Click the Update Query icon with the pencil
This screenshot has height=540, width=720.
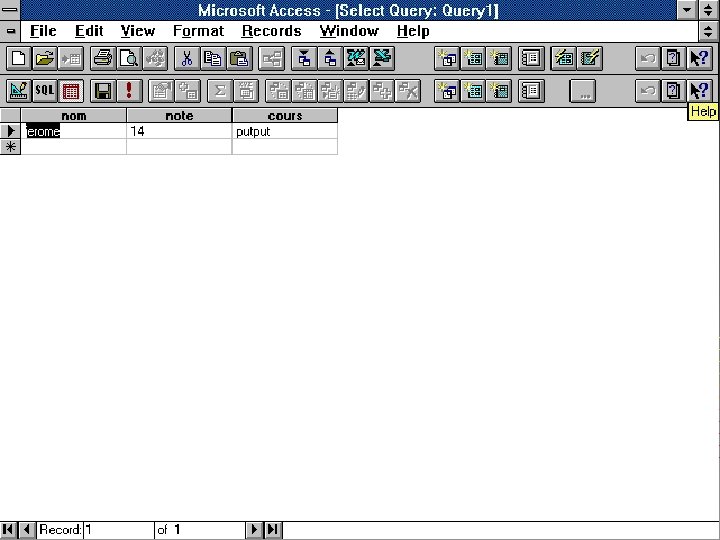click(356, 91)
